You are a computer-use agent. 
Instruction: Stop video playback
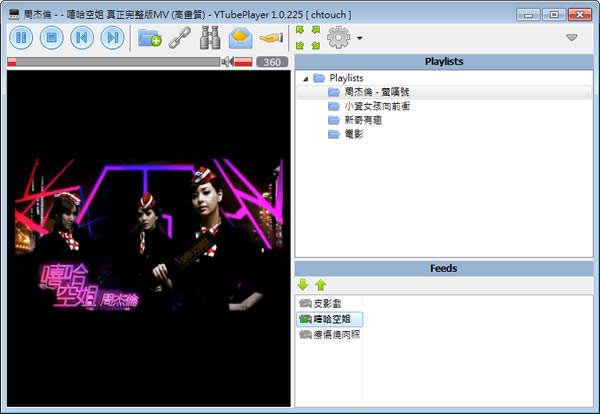tap(52, 38)
